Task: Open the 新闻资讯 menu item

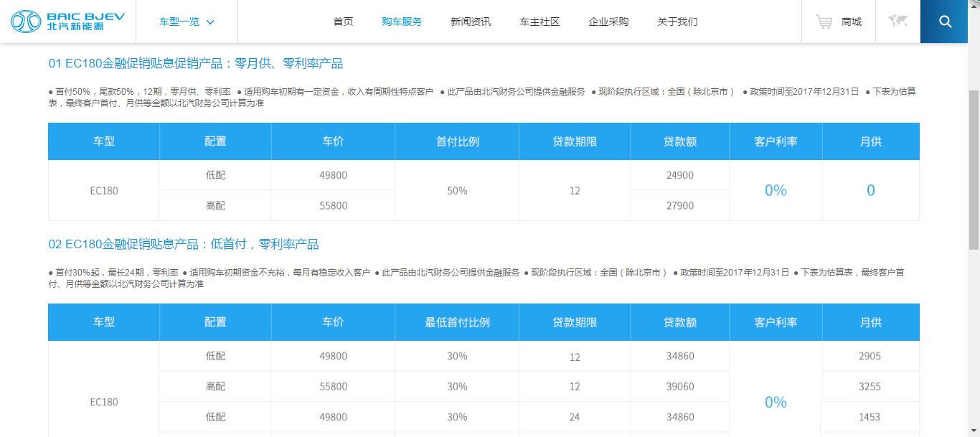Action: [470, 22]
